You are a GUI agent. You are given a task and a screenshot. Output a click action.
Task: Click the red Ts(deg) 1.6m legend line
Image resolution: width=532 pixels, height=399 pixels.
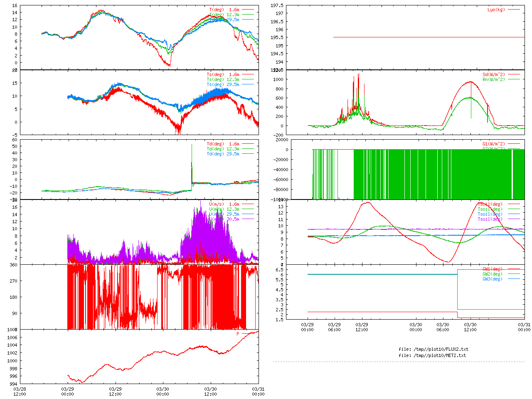tap(248, 75)
